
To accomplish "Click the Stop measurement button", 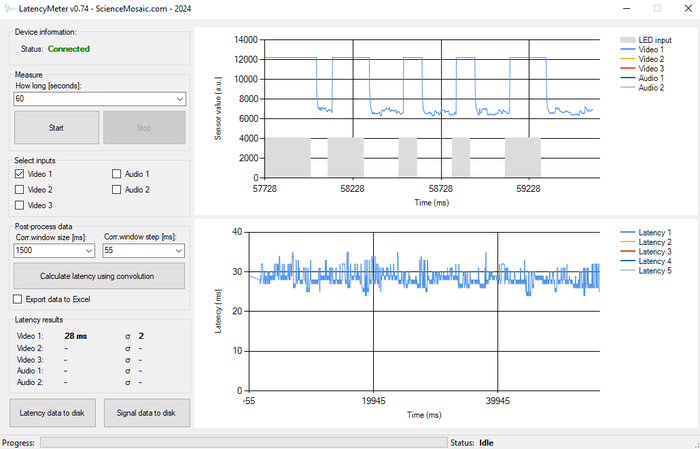I will tap(144, 128).
